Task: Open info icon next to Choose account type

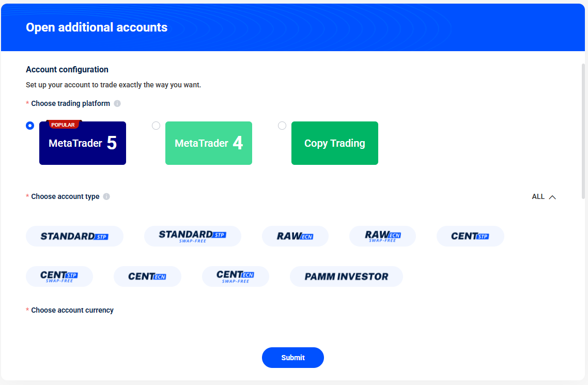Action: 106,196
